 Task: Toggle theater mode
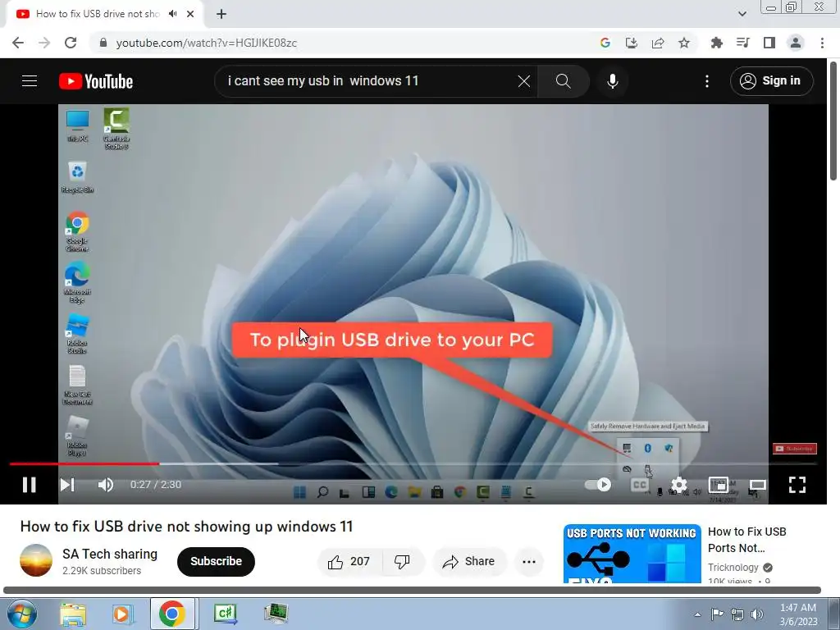pyautogui.click(x=757, y=485)
